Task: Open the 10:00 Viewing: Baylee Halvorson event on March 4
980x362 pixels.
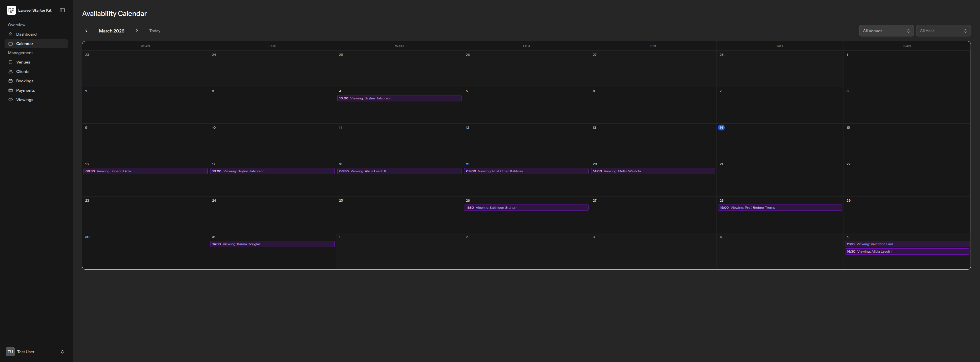Action: 399,98
